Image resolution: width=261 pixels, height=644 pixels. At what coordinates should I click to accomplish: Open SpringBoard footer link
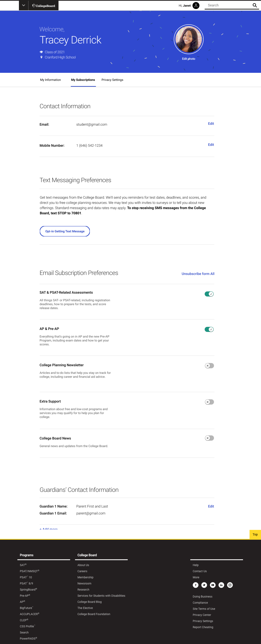coord(28,589)
